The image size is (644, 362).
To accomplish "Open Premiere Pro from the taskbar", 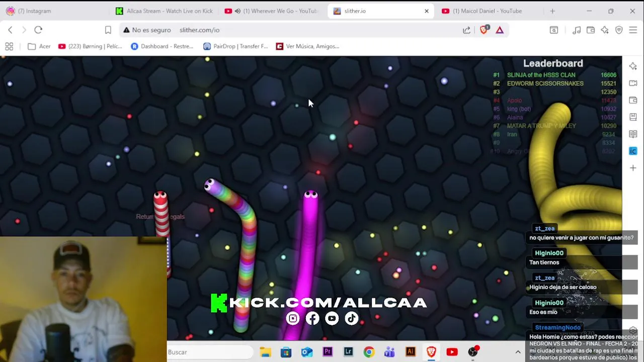I will click(328, 352).
